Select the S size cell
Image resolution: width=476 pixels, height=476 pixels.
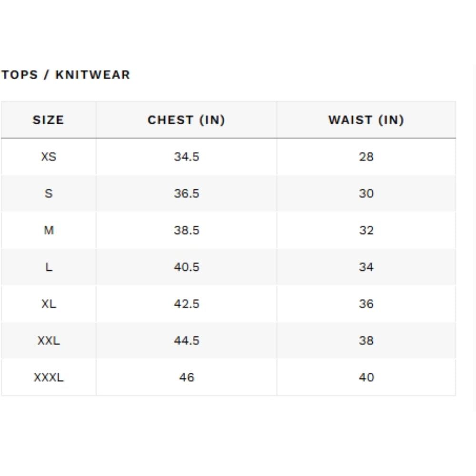click(x=49, y=194)
